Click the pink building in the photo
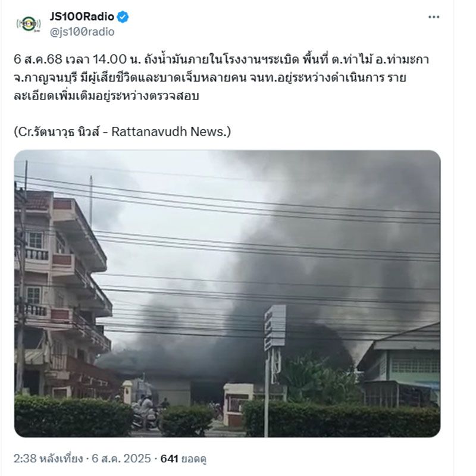 [62, 292]
